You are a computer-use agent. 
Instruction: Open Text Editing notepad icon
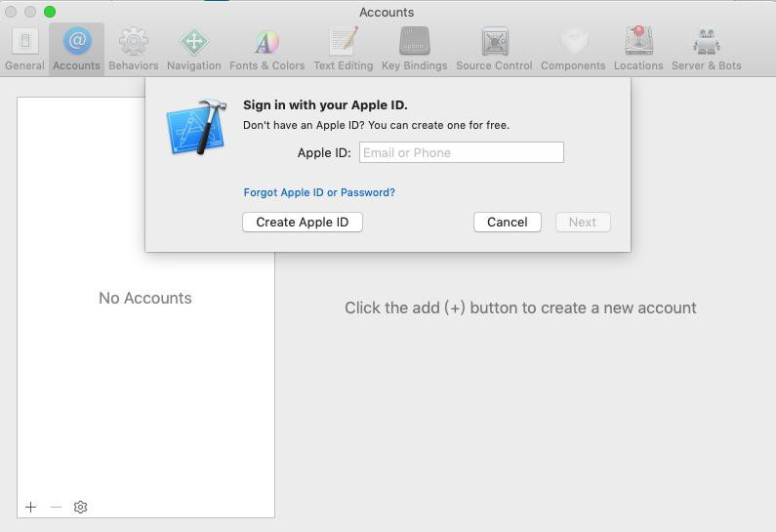(x=344, y=41)
